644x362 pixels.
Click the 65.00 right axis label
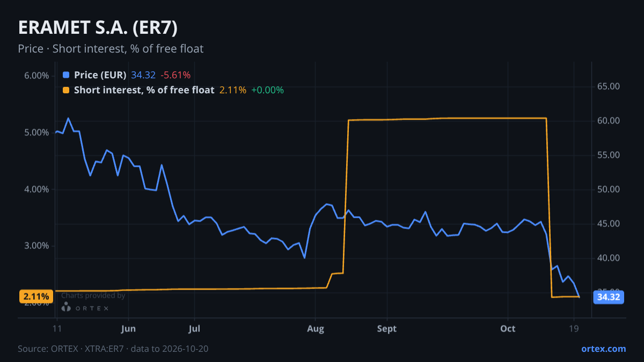[x=609, y=86]
